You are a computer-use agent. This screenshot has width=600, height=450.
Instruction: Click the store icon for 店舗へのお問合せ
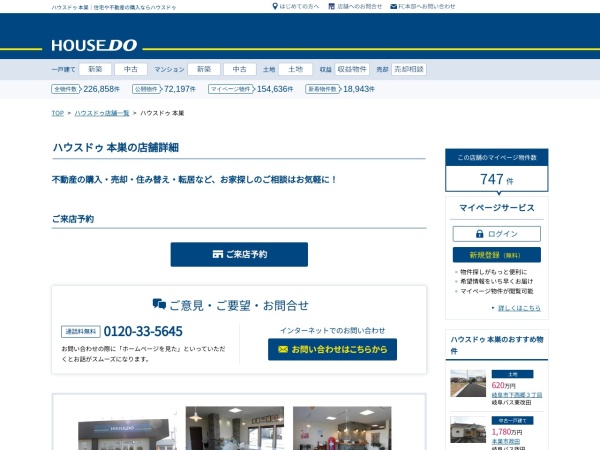point(331,6)
